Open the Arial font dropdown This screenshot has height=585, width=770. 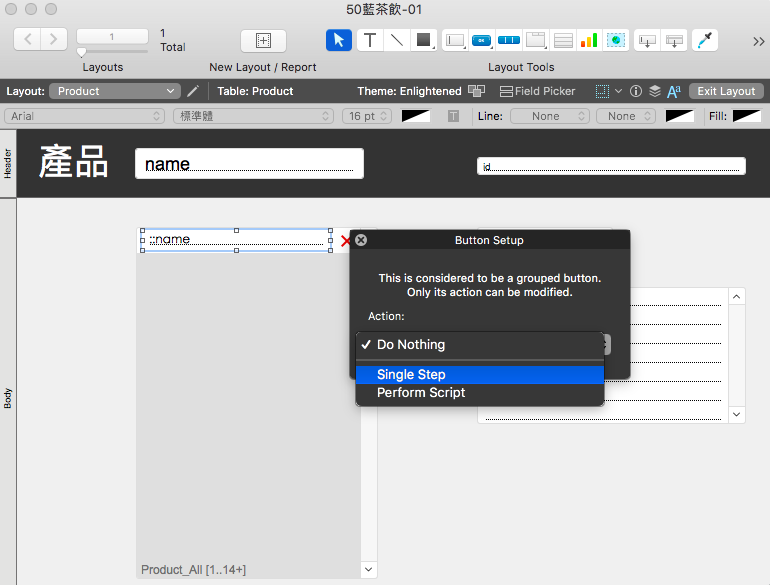tap(84, 116)
